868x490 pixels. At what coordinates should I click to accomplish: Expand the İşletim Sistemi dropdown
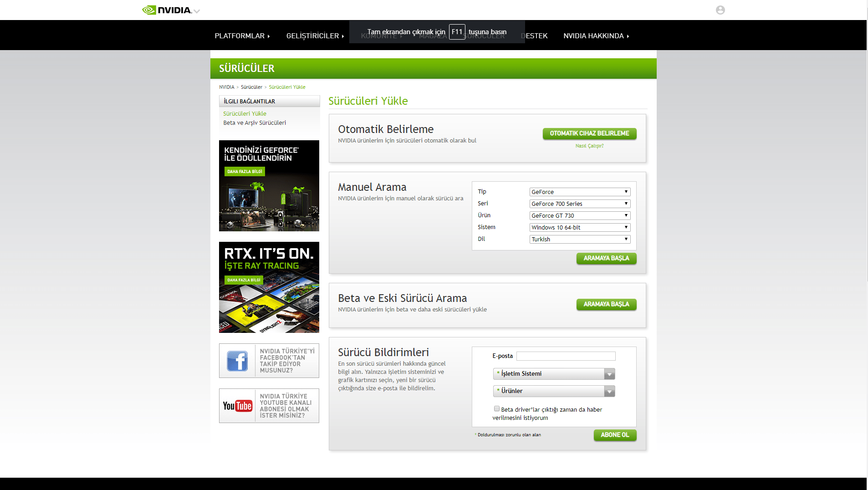[554, 374]
